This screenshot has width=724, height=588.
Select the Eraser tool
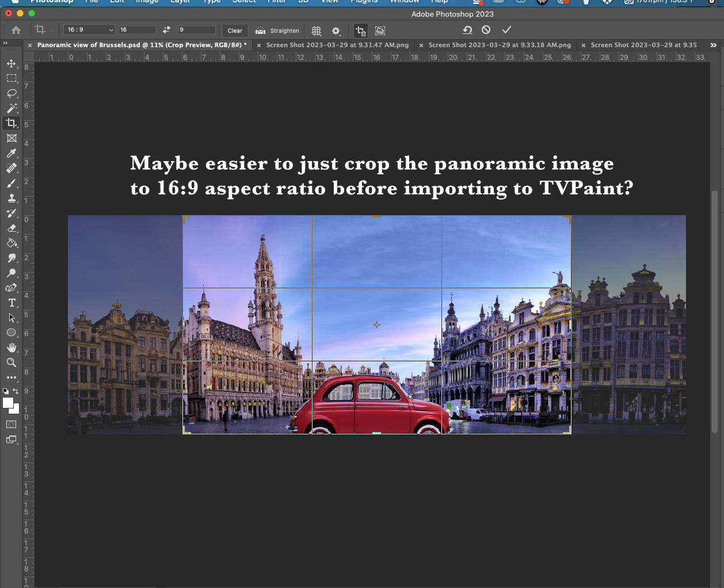point(12,228)
